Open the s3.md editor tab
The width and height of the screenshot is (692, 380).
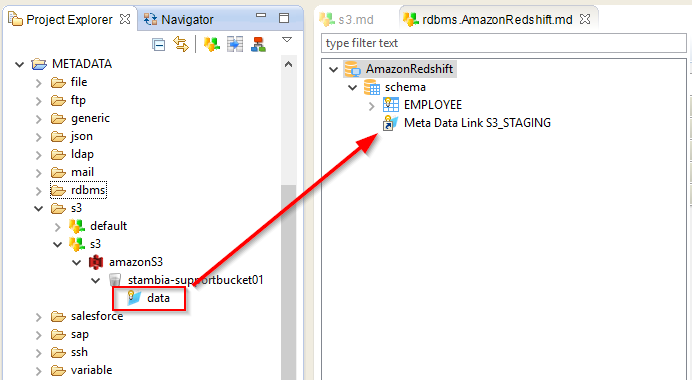pos(347,19)
